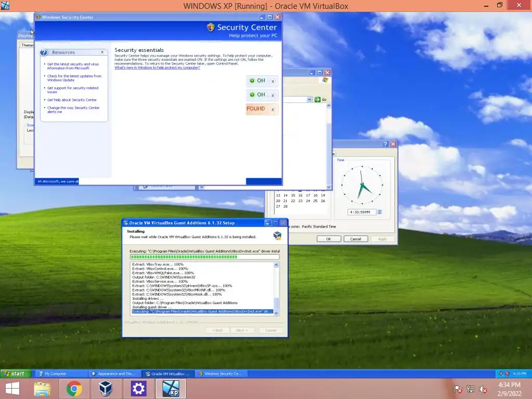Launch Google Chrome from host taskbar
Image resolution: width=532 pixels, height=399 pixels.
pyautogui.click(x=74, y=389)
